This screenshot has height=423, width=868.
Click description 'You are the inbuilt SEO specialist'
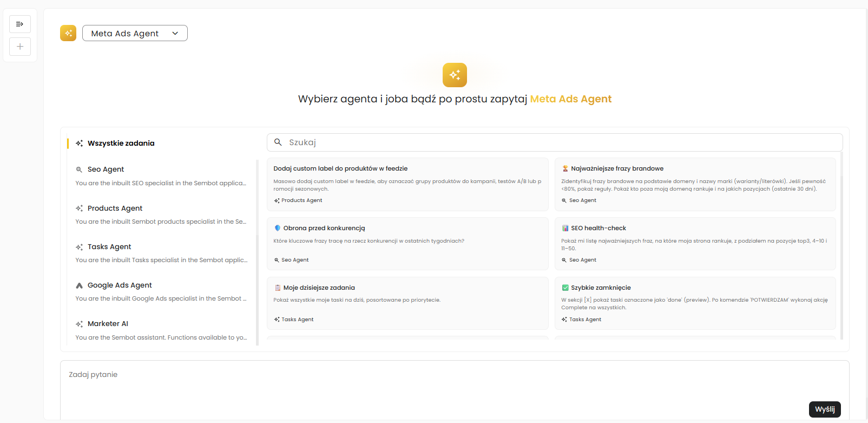click(161, 183)
